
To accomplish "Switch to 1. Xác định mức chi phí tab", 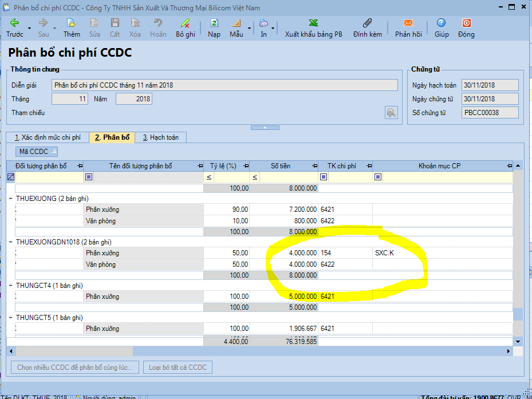I will [48, 137].
